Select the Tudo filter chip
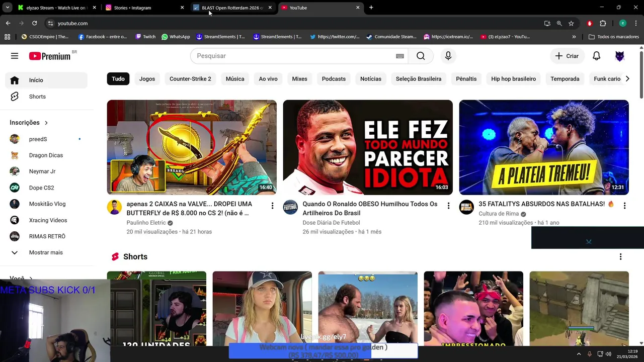Screen dimensions: 644x362 (118, 79)
